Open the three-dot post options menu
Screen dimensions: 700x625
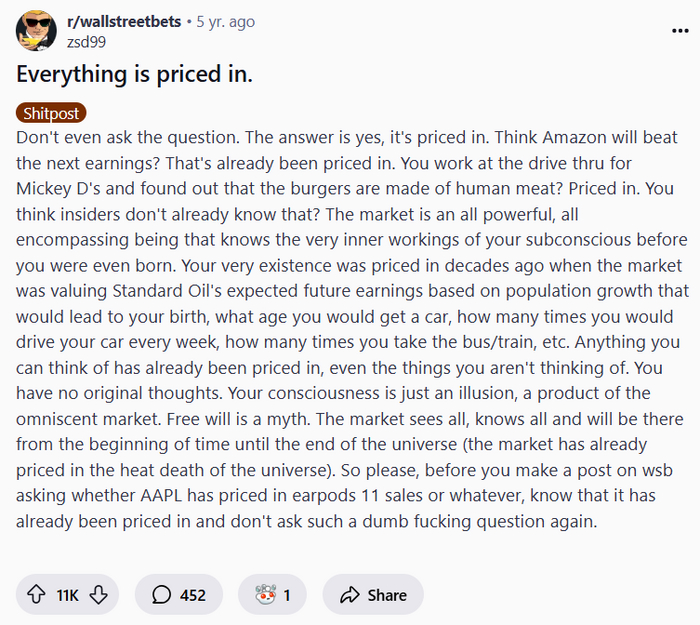pos(679,31)
